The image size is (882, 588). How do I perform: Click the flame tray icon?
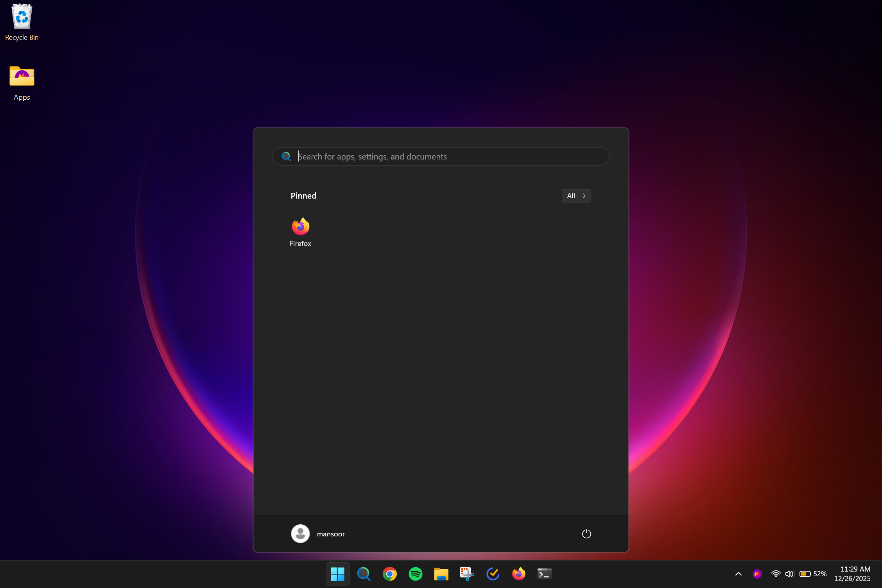[757, 574]
